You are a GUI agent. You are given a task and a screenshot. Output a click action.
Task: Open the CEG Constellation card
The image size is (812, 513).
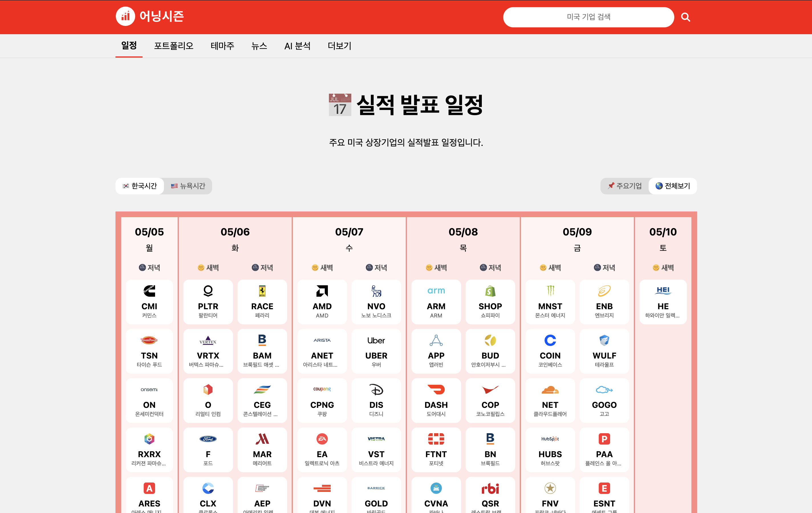point(262,400)
